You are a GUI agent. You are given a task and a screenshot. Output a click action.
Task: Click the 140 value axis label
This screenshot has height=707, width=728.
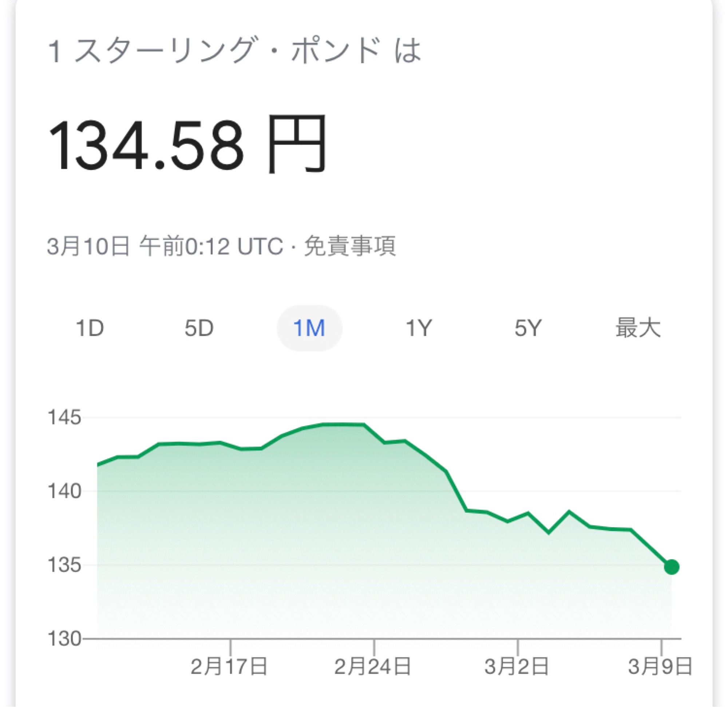pos(64,491)
